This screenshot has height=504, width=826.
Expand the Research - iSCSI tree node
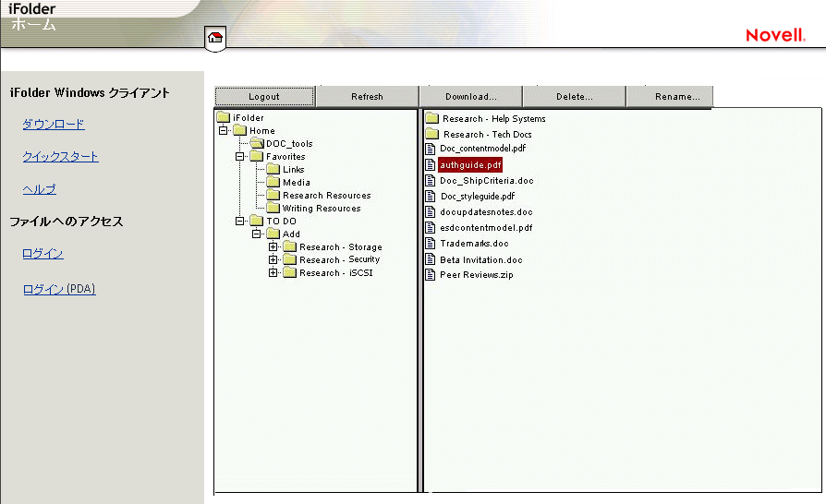(273, 273)
